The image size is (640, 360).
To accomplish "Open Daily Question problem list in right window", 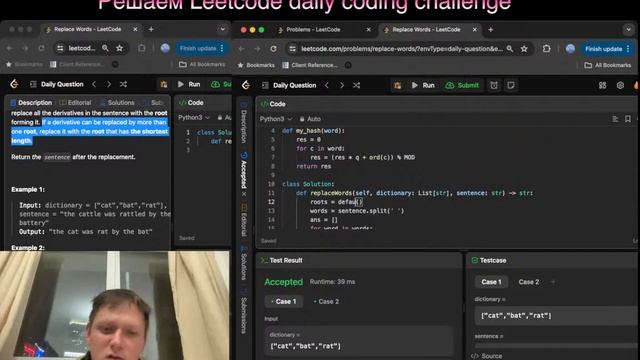I will (289, 85).
